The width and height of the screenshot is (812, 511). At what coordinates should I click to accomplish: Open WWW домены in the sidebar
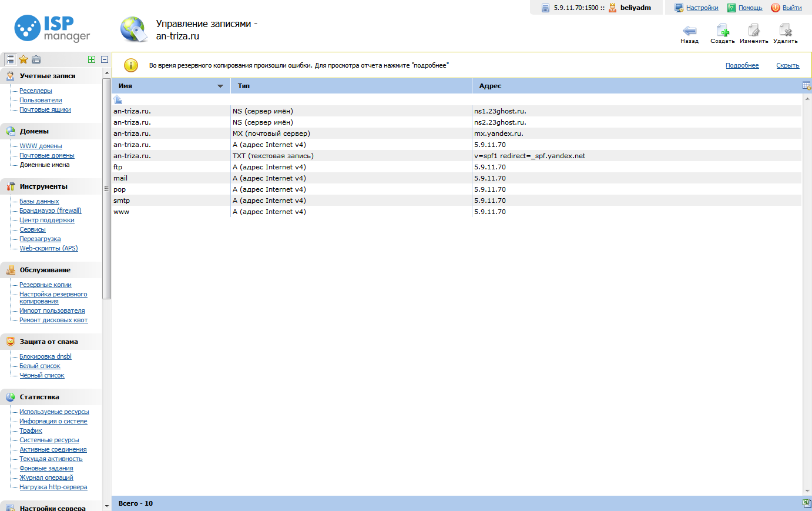coord(41,146)
